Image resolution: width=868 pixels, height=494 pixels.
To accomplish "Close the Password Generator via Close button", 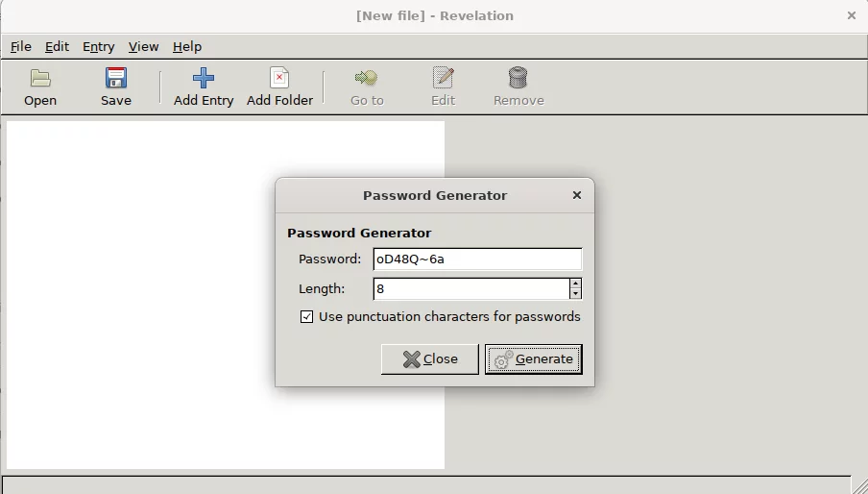I will click(x=429, y=359).
